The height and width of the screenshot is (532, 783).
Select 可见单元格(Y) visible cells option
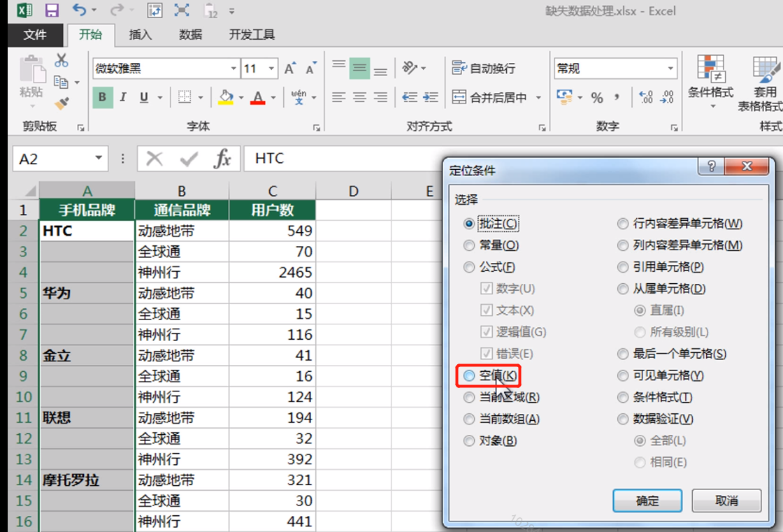pos(660,375)
